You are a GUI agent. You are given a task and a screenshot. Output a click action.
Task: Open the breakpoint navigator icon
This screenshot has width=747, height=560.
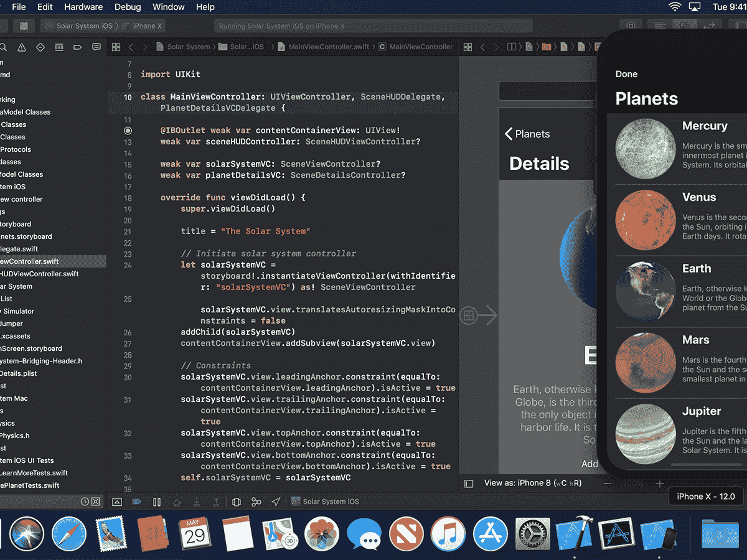click(78, 47)
